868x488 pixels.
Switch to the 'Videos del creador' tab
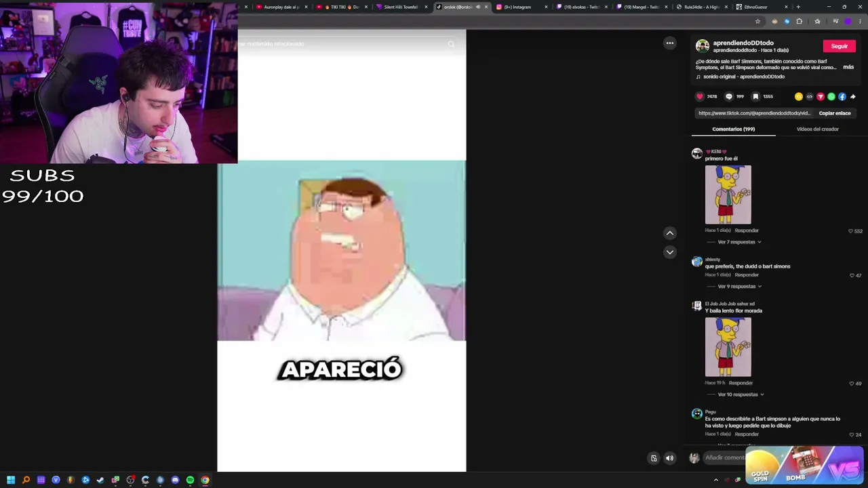tap(818, 129)
